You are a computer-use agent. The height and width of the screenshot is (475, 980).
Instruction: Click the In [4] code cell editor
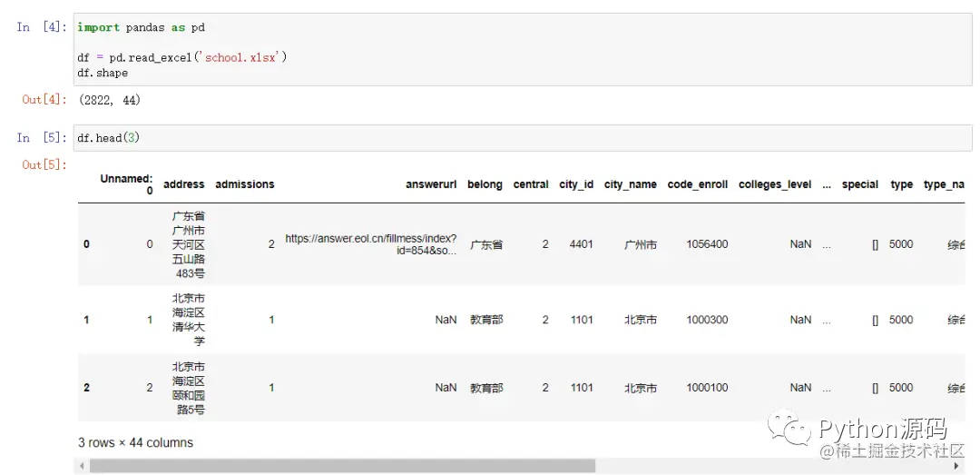[522, 49]
